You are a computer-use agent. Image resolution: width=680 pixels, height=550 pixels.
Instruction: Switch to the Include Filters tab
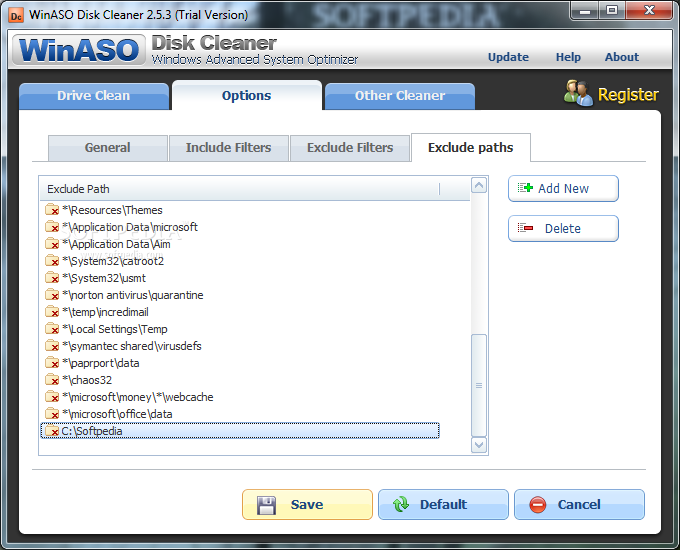tap(229, 148)
